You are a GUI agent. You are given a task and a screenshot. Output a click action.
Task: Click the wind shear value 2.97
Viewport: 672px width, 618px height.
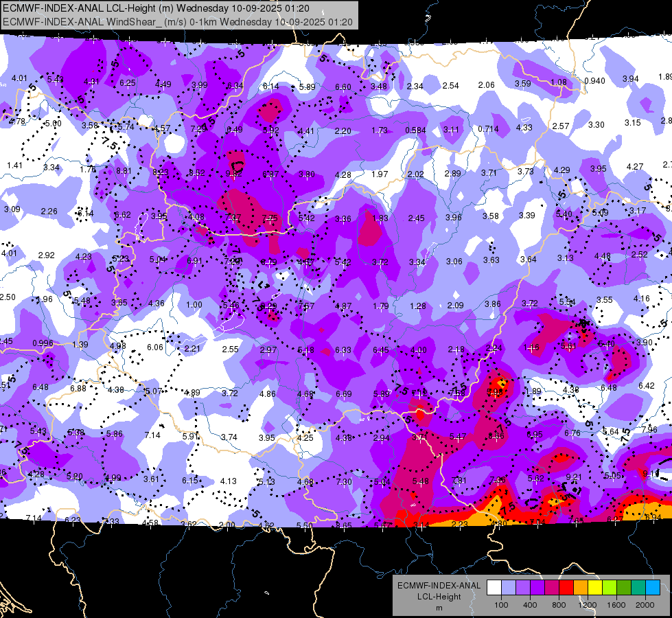click(268, 350)
